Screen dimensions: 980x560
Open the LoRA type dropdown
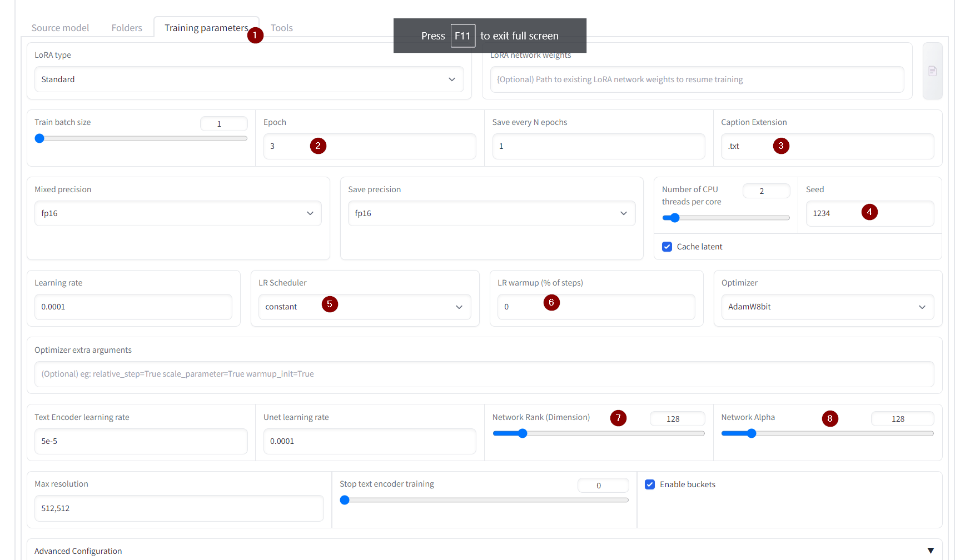pos(249,79)
